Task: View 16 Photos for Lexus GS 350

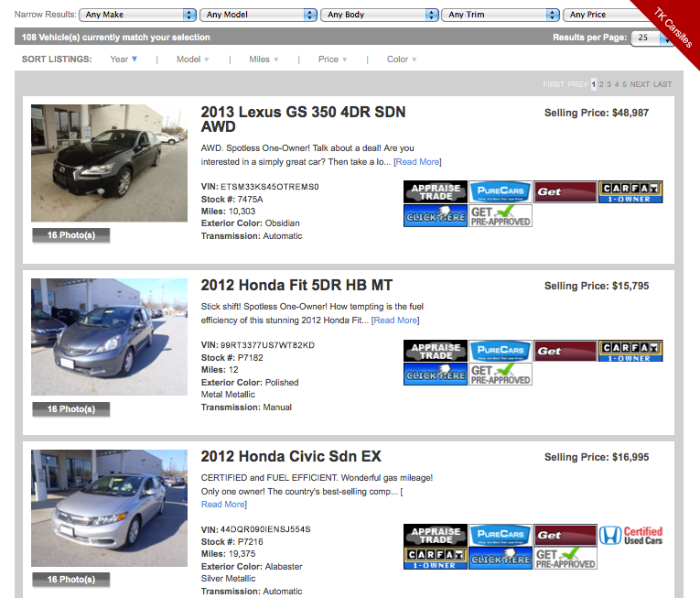Action: click(x=71, y=235)
